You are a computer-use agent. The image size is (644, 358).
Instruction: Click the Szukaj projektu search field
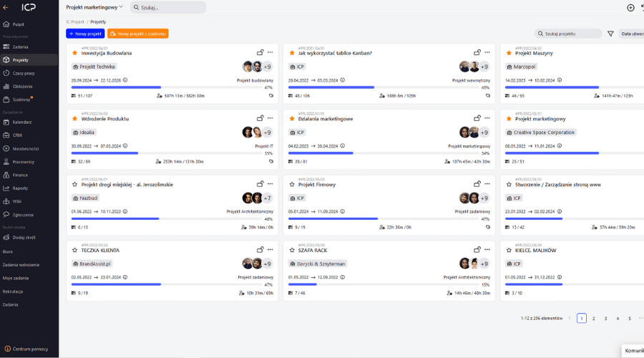click(568, 34)
